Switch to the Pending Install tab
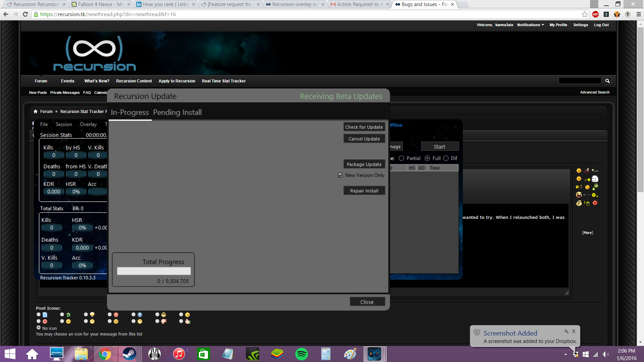 coord(177,112)
